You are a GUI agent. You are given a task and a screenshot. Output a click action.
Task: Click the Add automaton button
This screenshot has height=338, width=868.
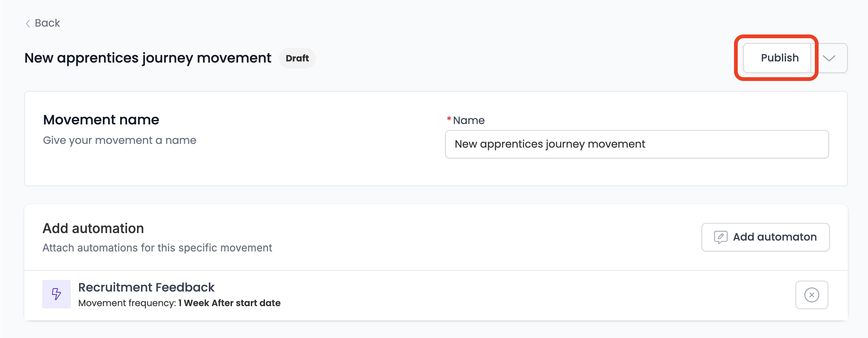(765, 237)
